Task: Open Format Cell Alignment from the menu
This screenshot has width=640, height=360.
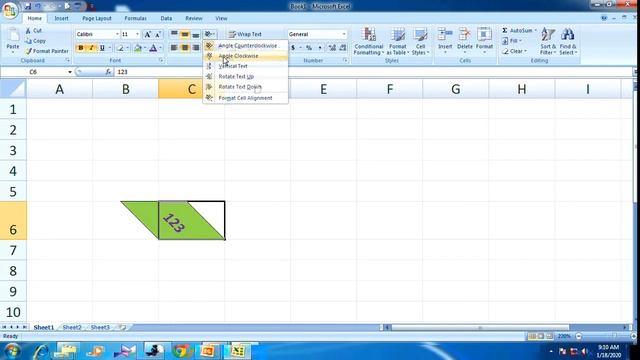Action: coord(245,98)
